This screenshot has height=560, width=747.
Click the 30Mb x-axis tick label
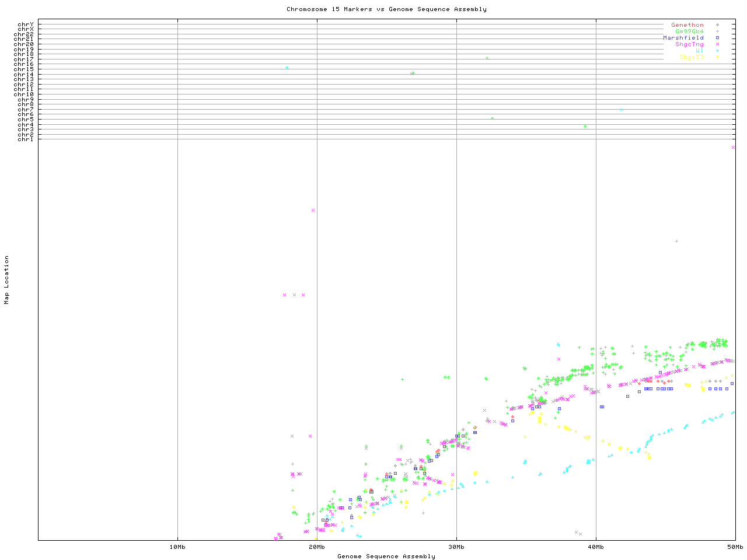(x=456, y=547)
